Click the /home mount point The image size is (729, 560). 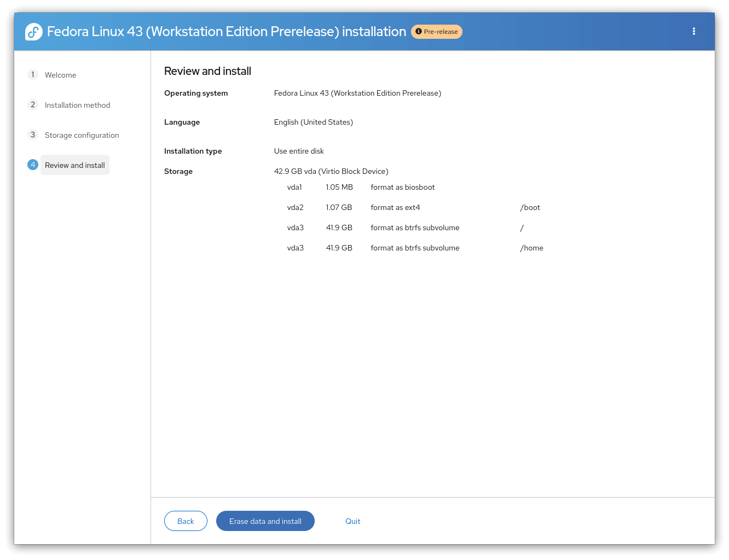[531, 248]
